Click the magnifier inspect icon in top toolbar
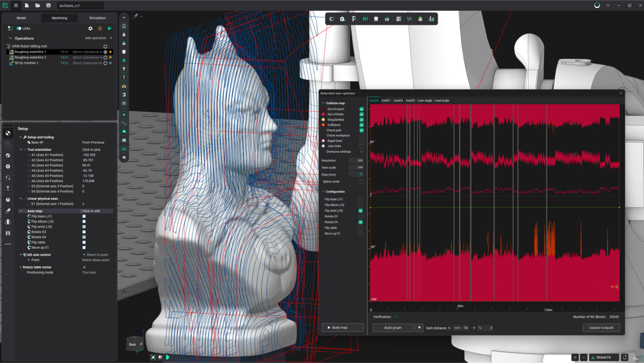The width and height of the screenshot is (644, 363). 342,19
